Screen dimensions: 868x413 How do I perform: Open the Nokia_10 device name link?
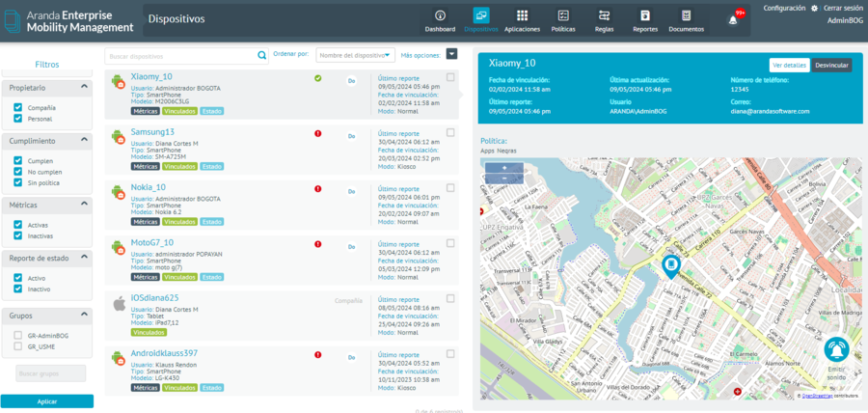pos(148,187)
